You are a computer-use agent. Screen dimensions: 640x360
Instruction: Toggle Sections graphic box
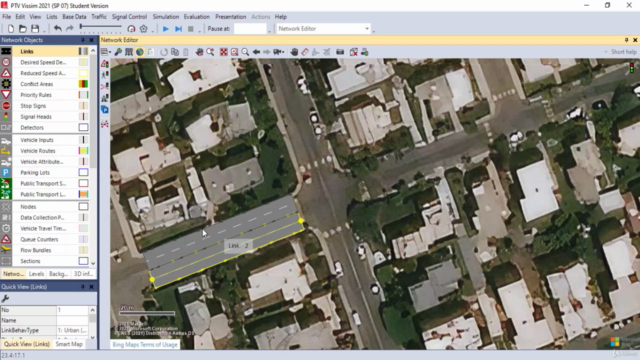point(83,261)
